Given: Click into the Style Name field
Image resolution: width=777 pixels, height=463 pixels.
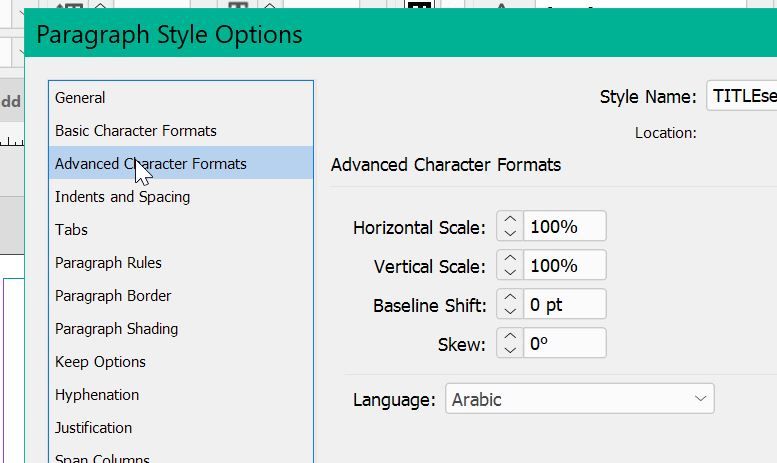Looking at the screenshot, I should pyautogui.click(x=741, y=97).
